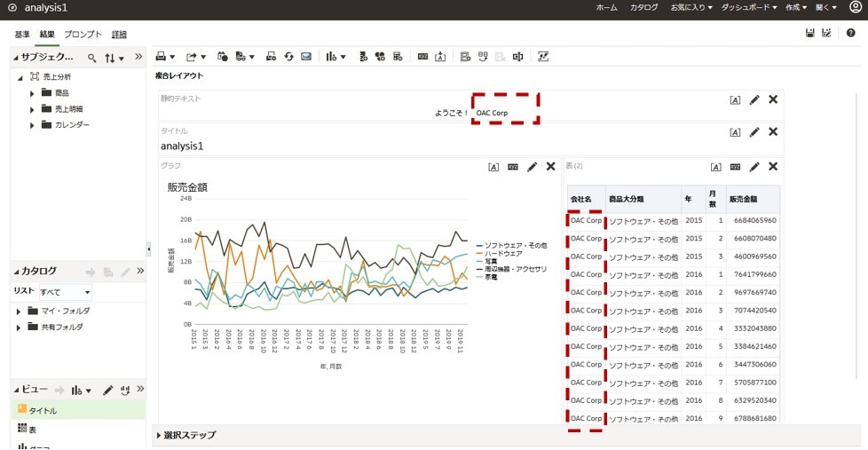The height and width of the screenshot is (450, 868).
Task: Collapse the カタログ pane header
Action: point(16,272)
